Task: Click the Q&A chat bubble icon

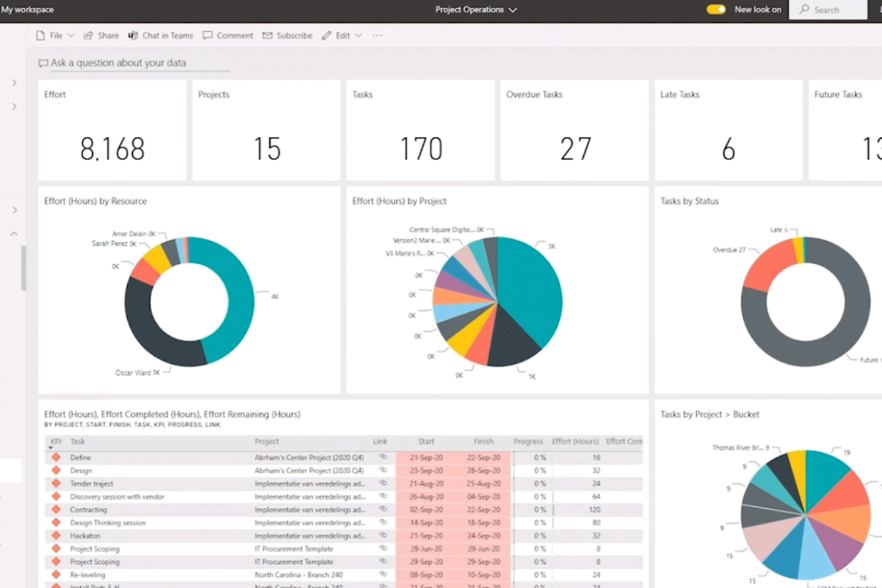Action: (x=43, y=63)
